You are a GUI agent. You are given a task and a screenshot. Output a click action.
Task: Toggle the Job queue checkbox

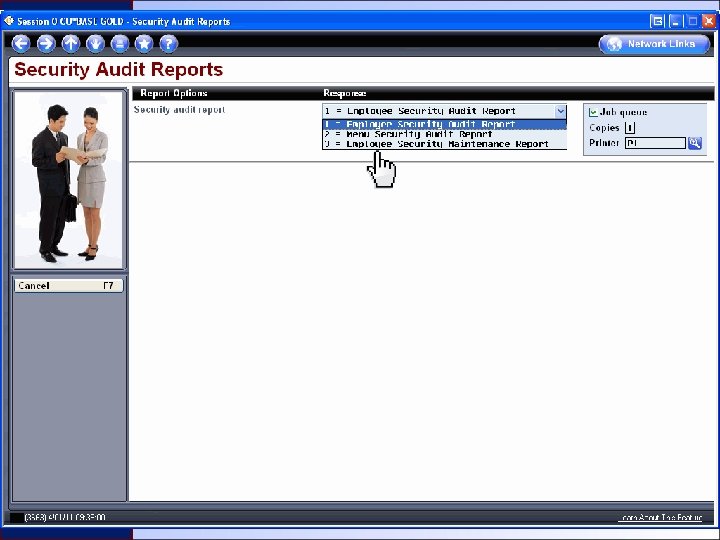(593, 112)
